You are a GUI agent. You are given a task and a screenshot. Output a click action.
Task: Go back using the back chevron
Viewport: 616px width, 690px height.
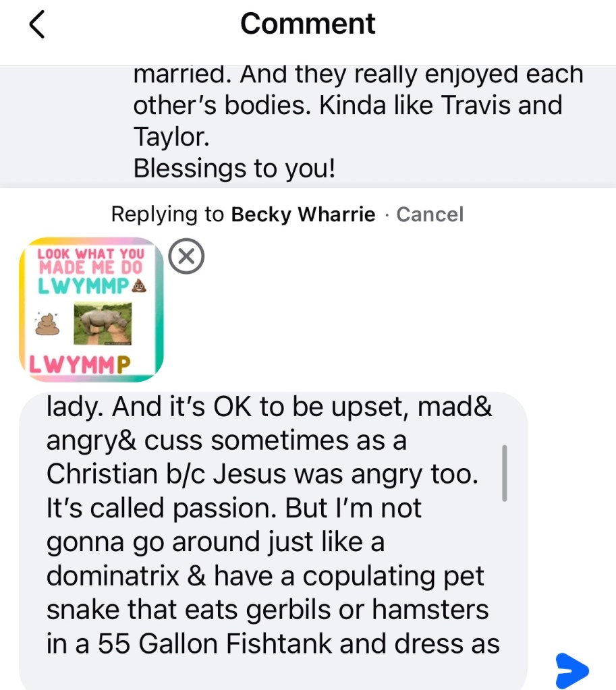coord(36,25)
